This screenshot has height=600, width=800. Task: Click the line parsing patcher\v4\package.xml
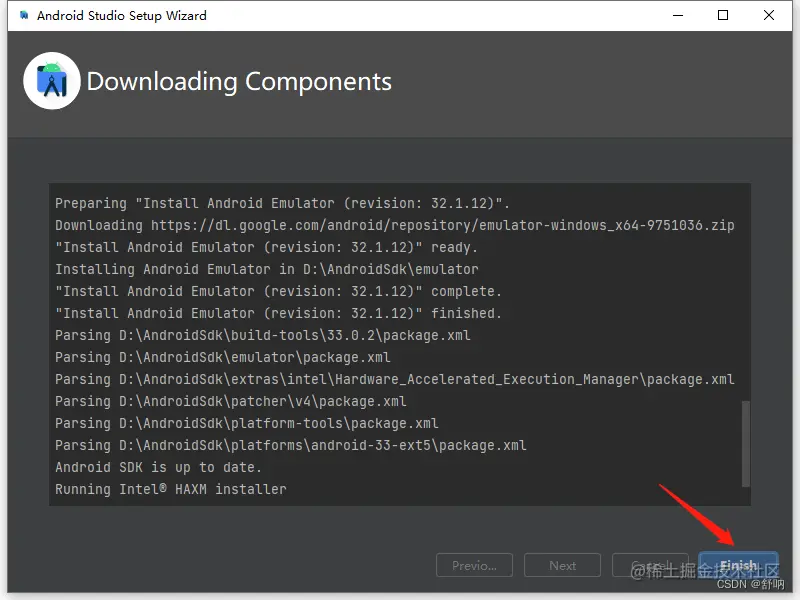click(231, 401)
